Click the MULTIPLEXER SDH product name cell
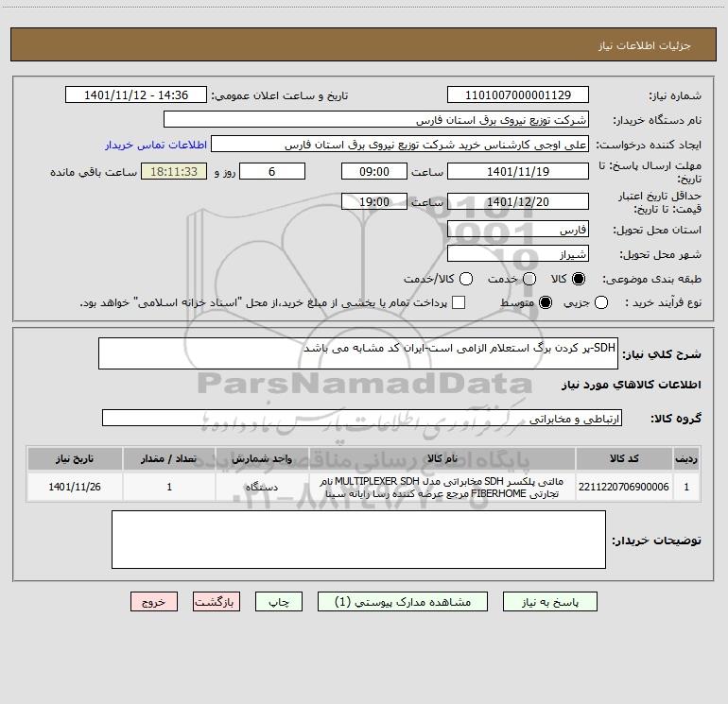 tap(442, 487)
